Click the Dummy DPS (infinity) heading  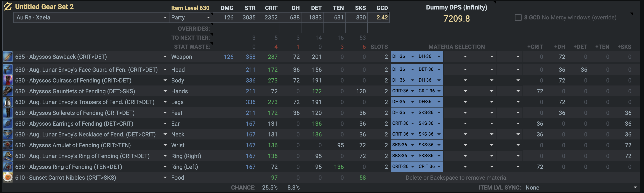[456, 8]
